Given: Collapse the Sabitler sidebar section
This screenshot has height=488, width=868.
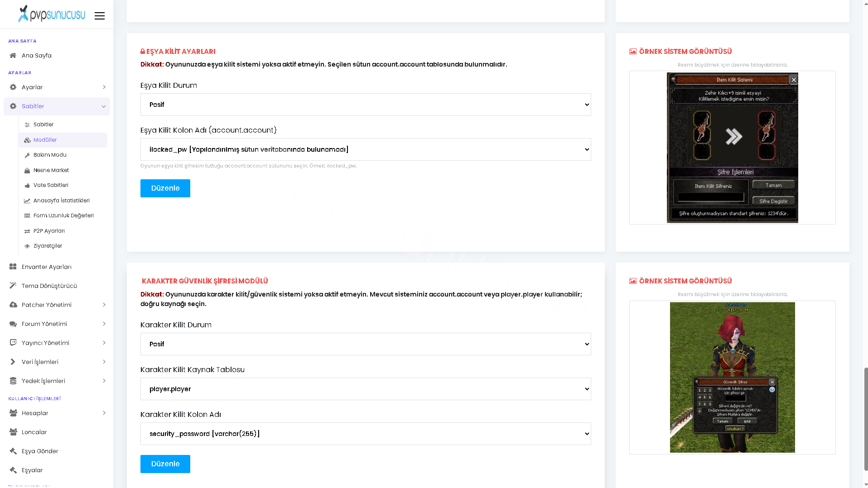Looking at the screenshot, I should tap(57, 106).
